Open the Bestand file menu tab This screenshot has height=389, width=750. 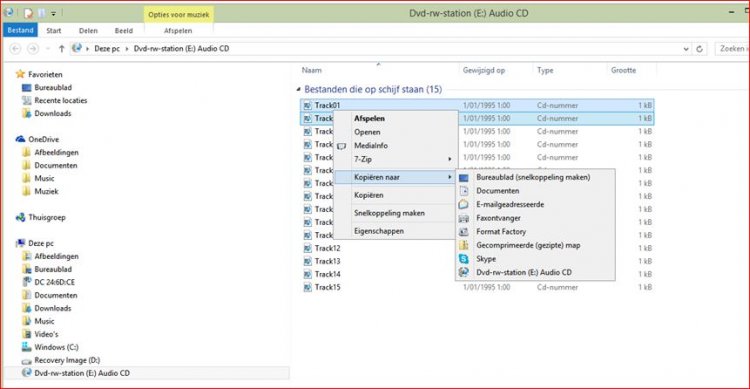(21, 30)
